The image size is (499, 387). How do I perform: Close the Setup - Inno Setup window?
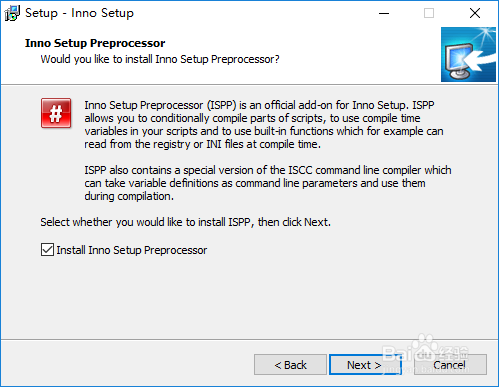click(x=475, y=13)
